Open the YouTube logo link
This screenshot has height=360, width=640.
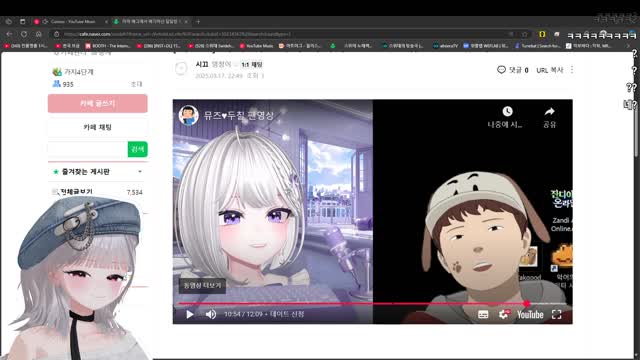click(x=530, y=314)
